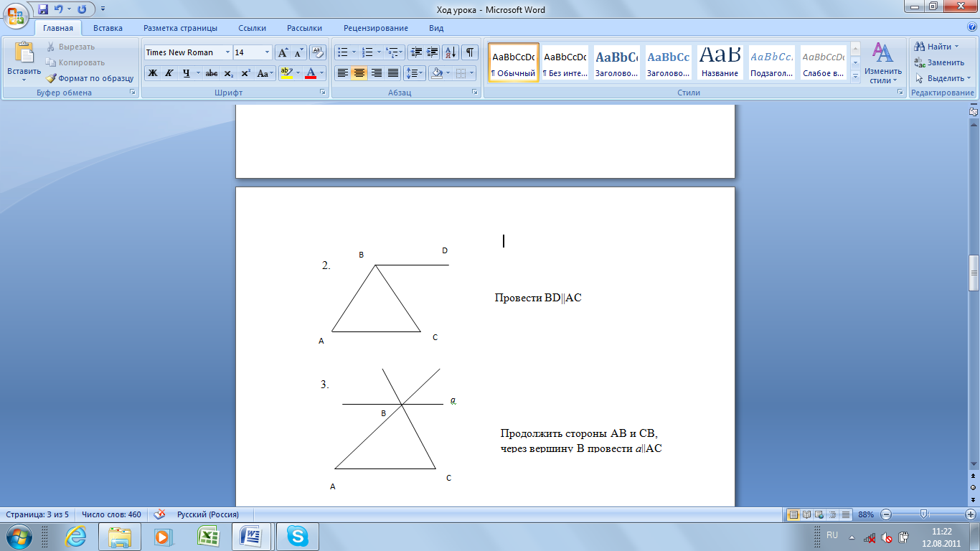Toggle paragraph marks ¶ display
This screenshot has width=980, height=551.
click(x=470, y=52)
